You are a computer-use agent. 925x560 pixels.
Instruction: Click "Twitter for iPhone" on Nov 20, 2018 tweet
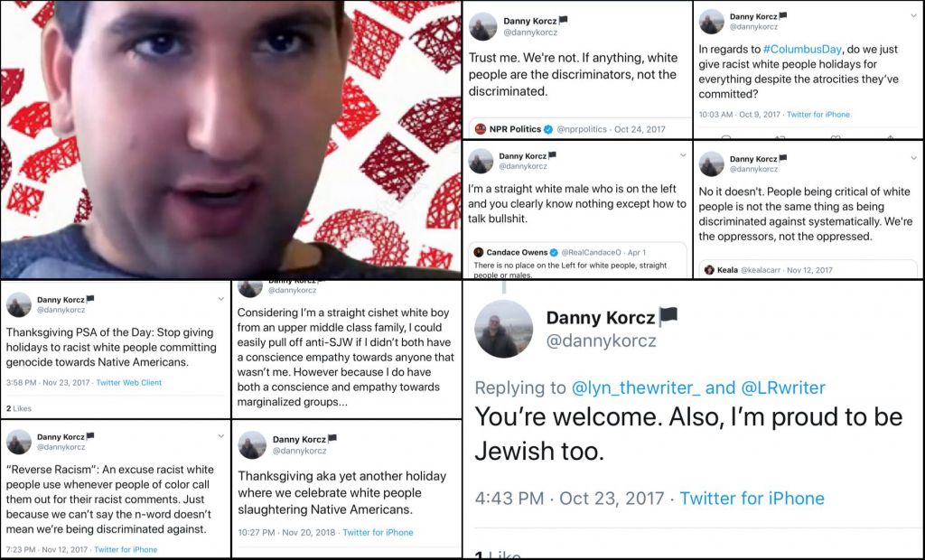point(377,533)
